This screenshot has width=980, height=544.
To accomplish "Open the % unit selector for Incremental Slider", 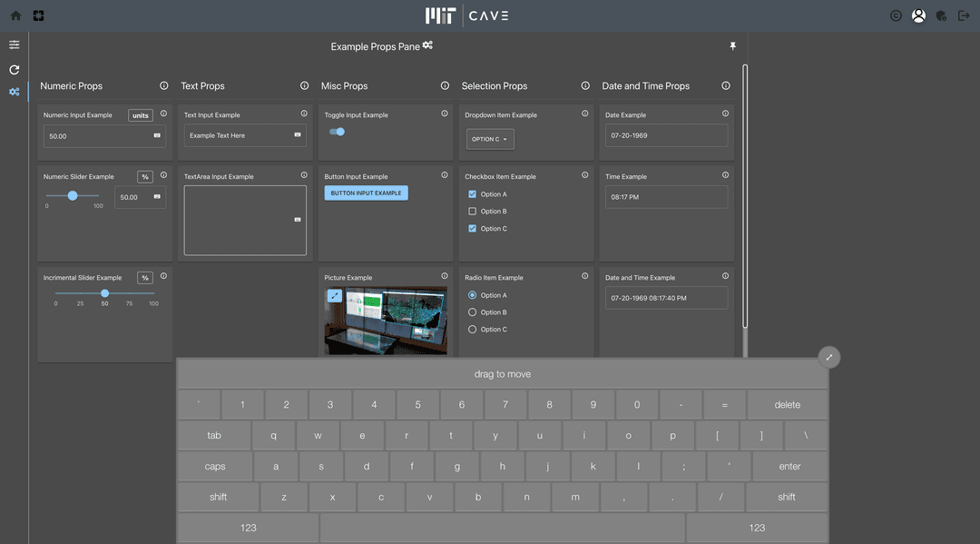I will pos(145,278).
